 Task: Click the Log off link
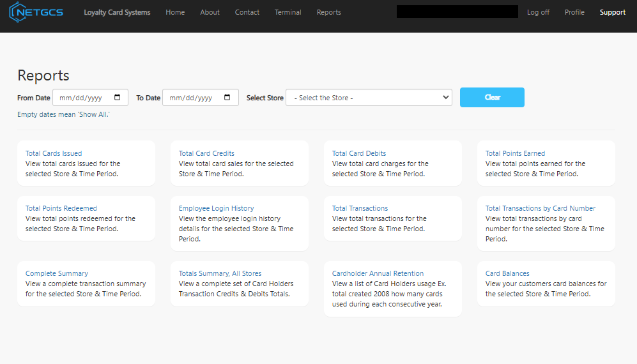pyautogui.click(x=537, y=12)
